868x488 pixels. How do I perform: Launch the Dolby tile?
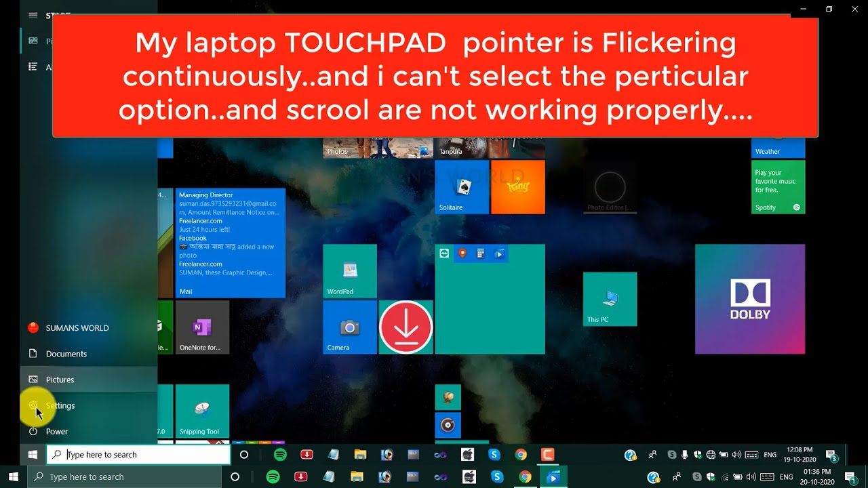coord(750,299)
